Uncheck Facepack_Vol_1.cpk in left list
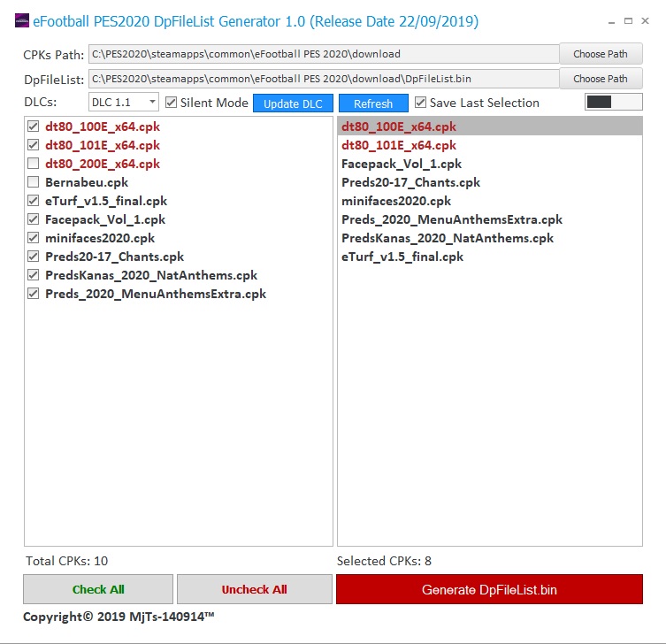The image size is (666, 644). pyautogui.click(x=33, y=219)
